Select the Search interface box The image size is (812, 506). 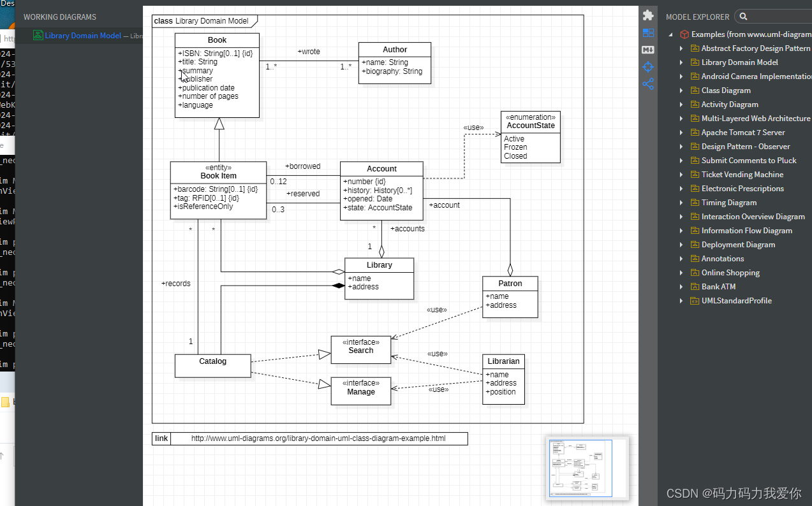360,350
